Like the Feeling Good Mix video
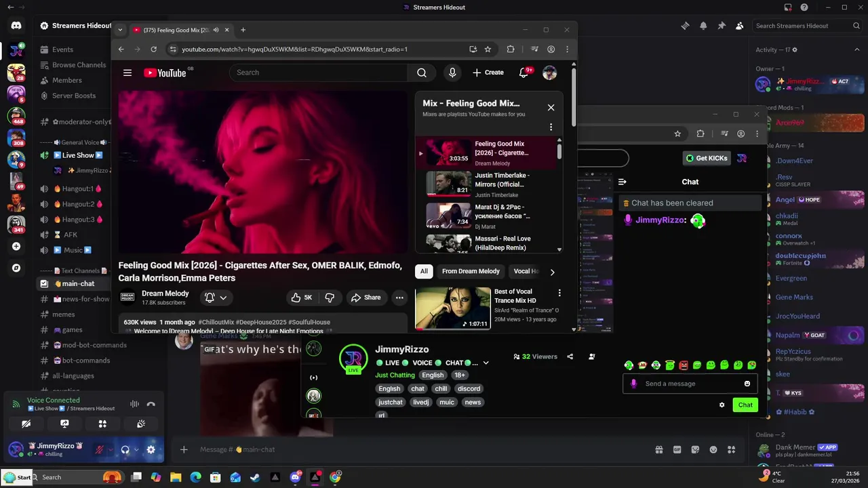This screenshot has height=488, width=868. tap(301, 298)
